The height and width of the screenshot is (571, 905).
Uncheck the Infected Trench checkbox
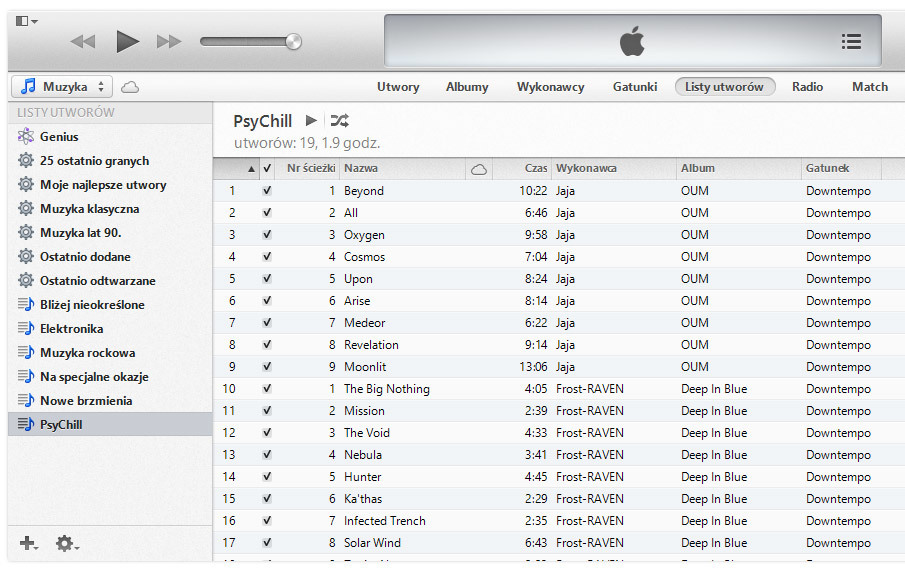[x=267, y=520]
